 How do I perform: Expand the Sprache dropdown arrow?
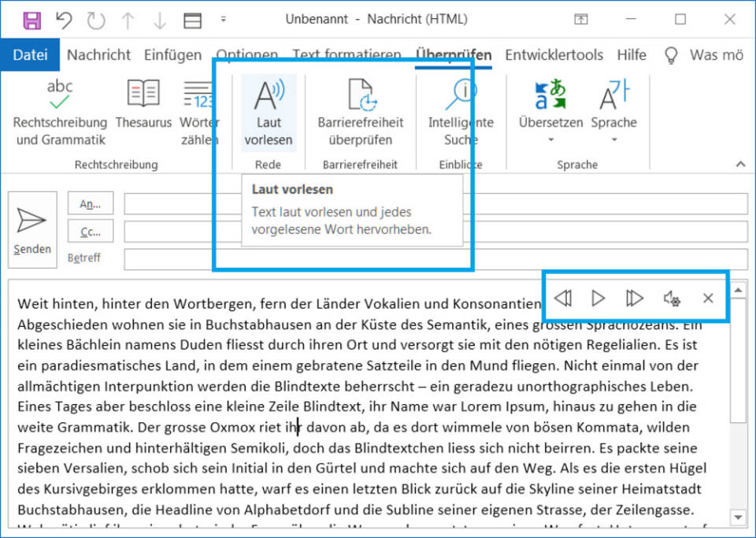tap(614, 139)
